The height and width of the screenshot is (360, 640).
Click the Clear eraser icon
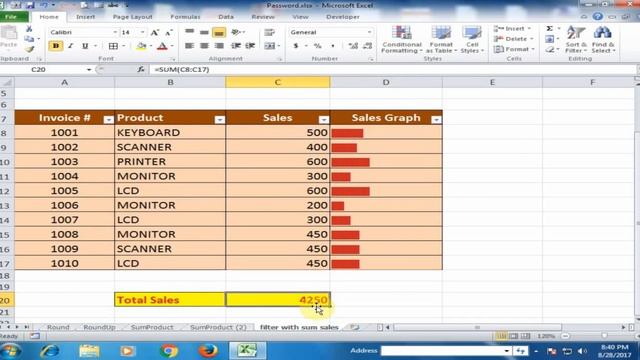tap(550, 49)
